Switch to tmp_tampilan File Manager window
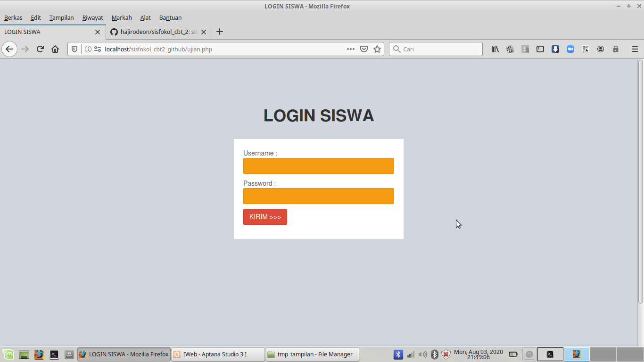This screenshot has width=644, height=362. [312, 354]
